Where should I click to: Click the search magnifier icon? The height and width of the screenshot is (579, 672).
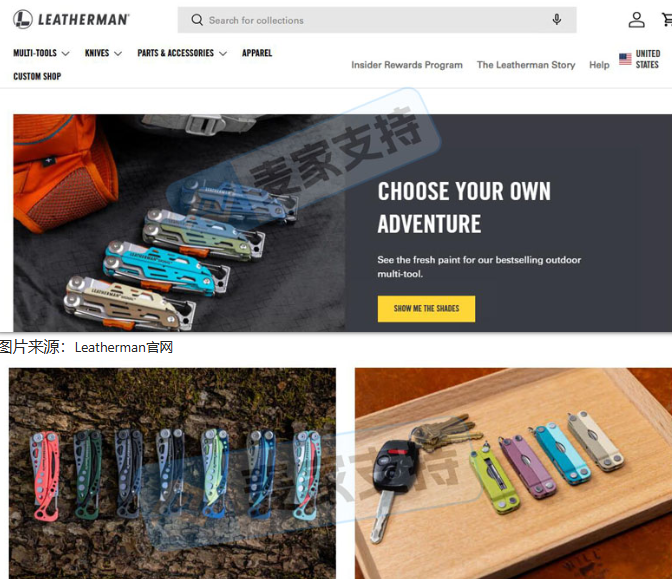pos(197,20)
